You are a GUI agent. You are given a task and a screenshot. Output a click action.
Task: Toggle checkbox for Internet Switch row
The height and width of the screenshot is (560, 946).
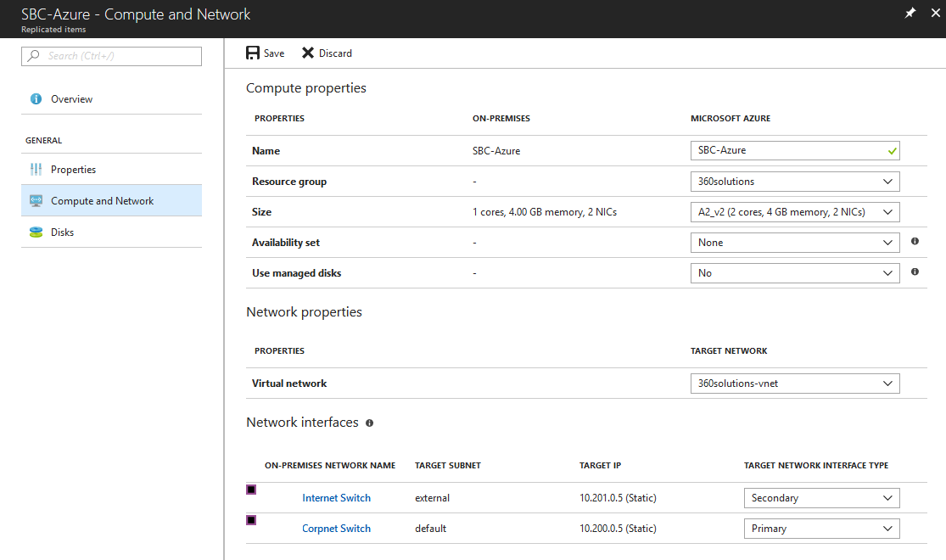[251, 490]
